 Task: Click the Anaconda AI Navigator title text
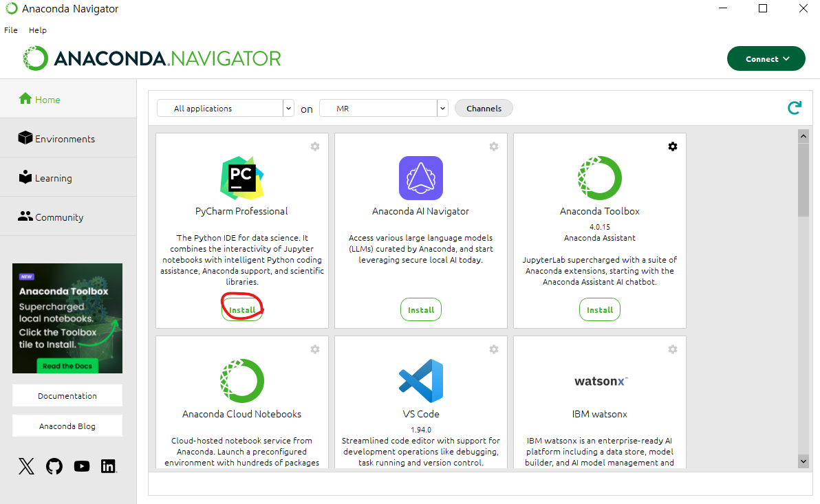click(x=420, y=211)
